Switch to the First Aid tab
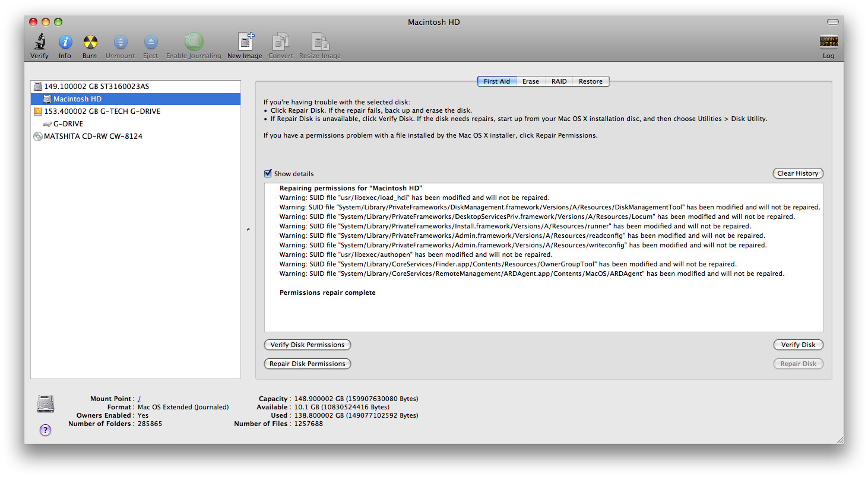 point(497,81)
